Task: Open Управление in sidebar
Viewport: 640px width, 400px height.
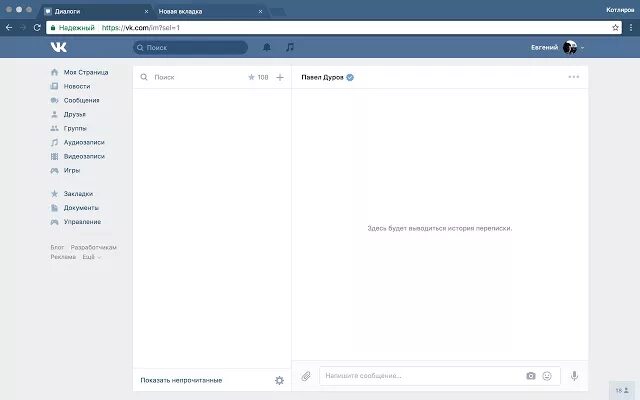Action: coord(82,222)
